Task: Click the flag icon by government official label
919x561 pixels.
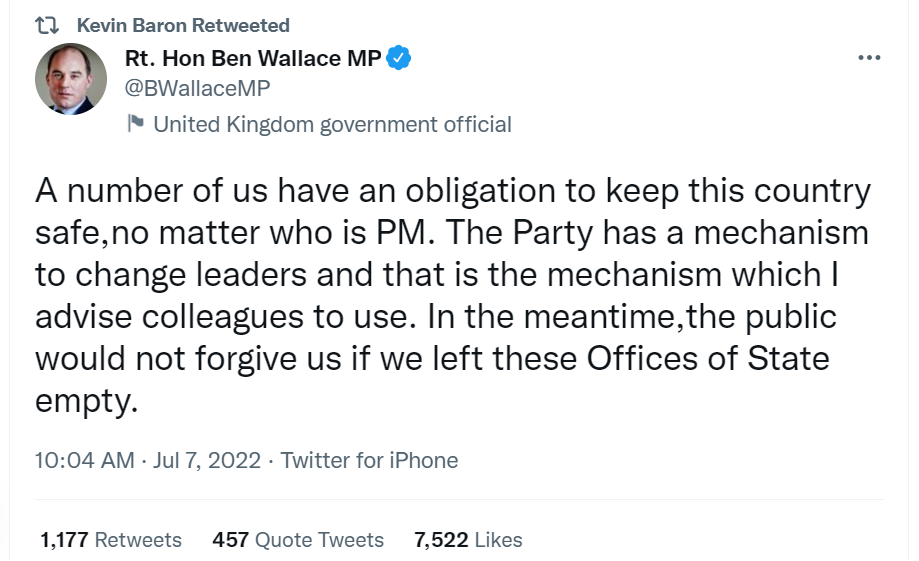Action: pyautogui.click(x=136, y=124)
